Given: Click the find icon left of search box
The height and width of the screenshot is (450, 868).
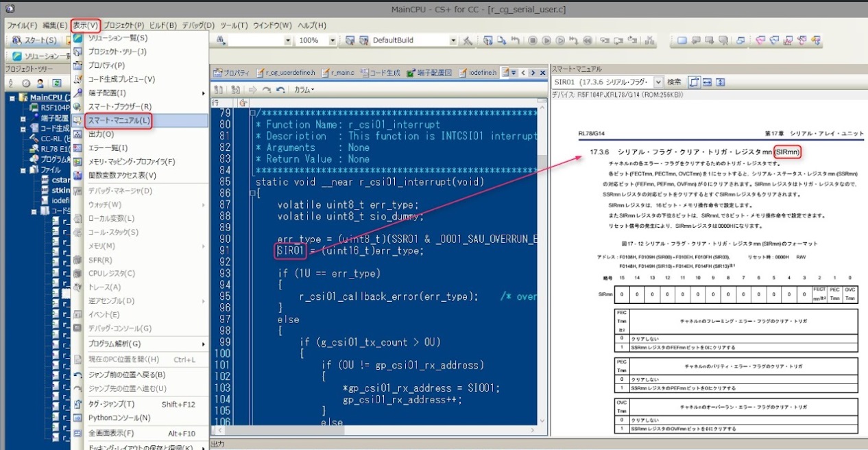Looking at the screenshot, I should click(221, 40).
